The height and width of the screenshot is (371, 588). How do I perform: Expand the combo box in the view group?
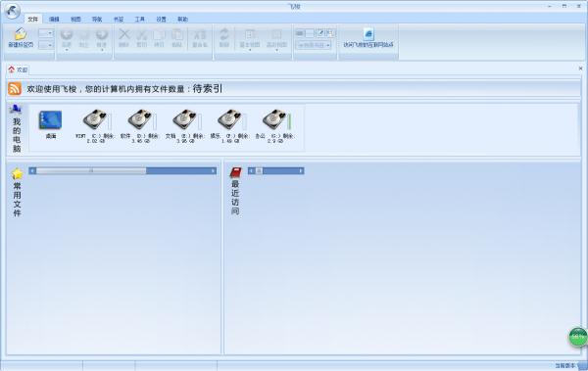click(x=314, y=45)
